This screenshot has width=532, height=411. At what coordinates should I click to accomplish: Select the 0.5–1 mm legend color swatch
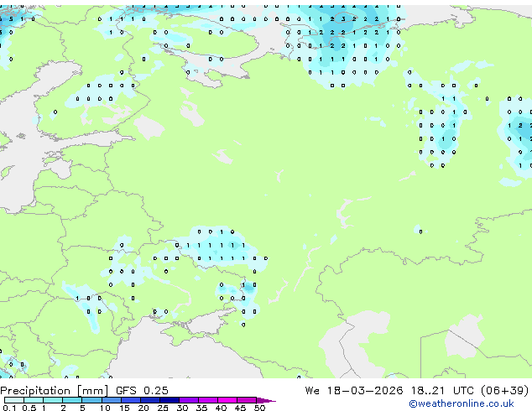pyautogui.click(x=34, y=400)
